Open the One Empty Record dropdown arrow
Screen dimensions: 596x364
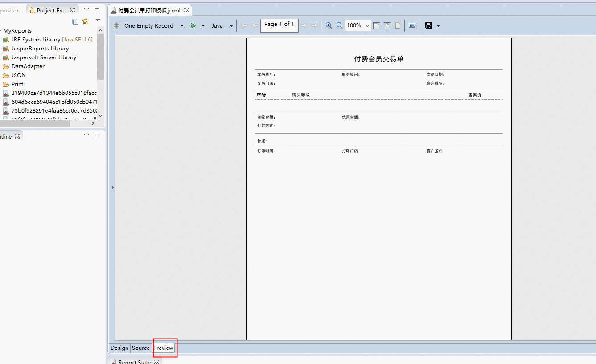pos(182,26)
